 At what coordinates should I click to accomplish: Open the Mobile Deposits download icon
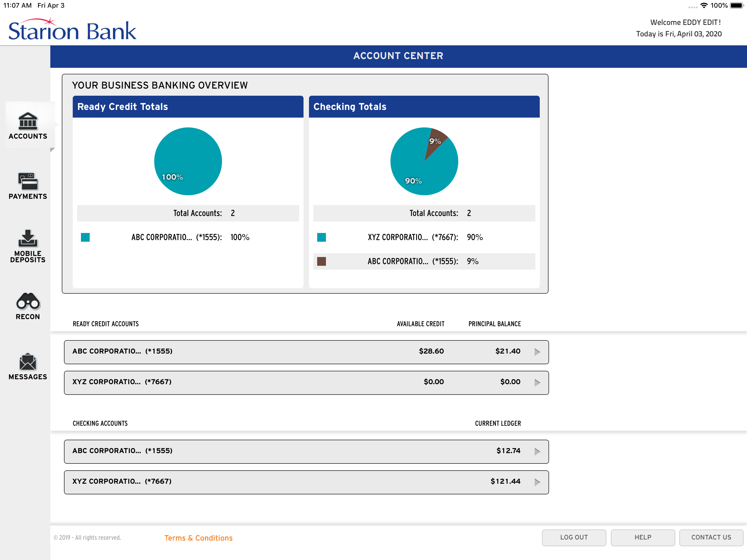click(28, 238)
